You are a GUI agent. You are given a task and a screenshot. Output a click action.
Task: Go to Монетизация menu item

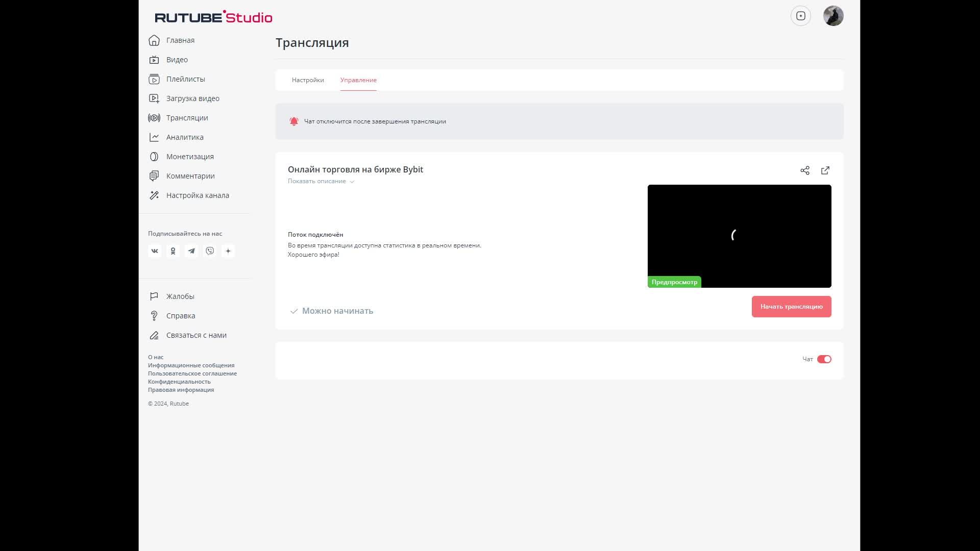point(190,157)
